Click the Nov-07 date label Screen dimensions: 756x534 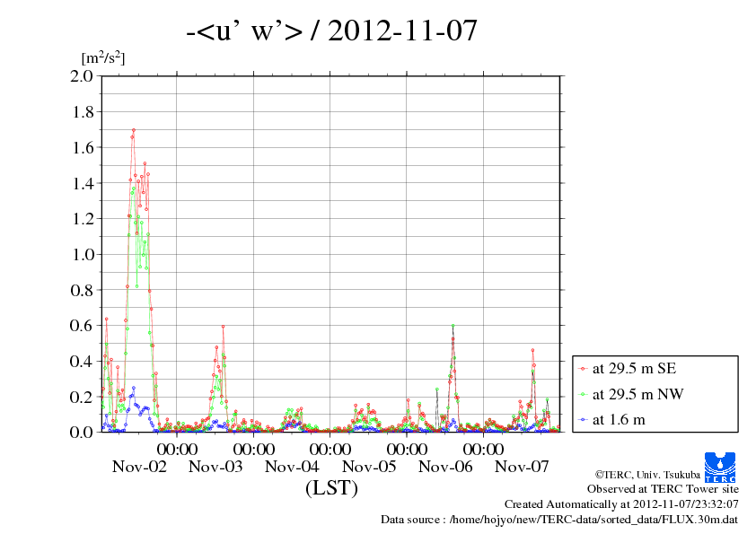522,467
